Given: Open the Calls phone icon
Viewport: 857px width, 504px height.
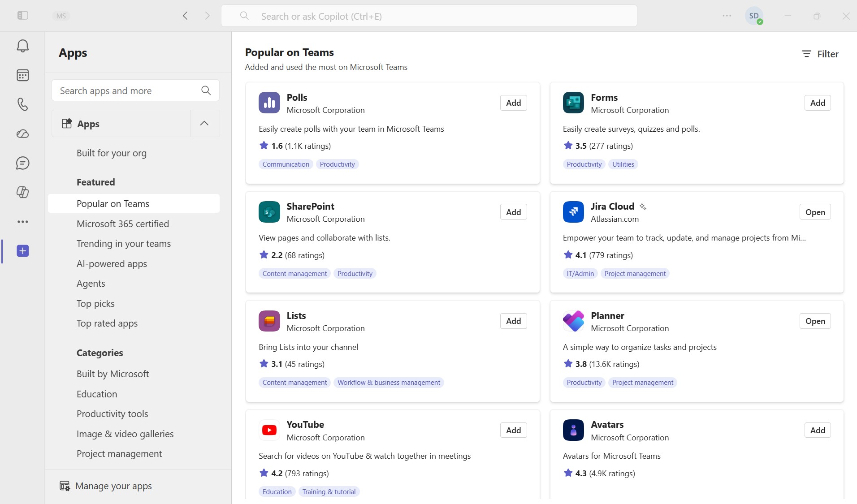Looking at the screenshot, I should tap(22, 104).
